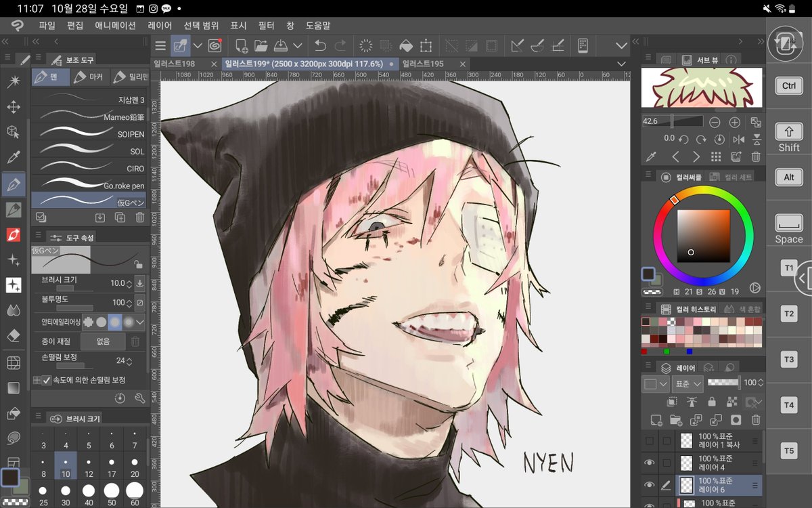Click the Undo arrow in command bar

(x=320, y=46)
